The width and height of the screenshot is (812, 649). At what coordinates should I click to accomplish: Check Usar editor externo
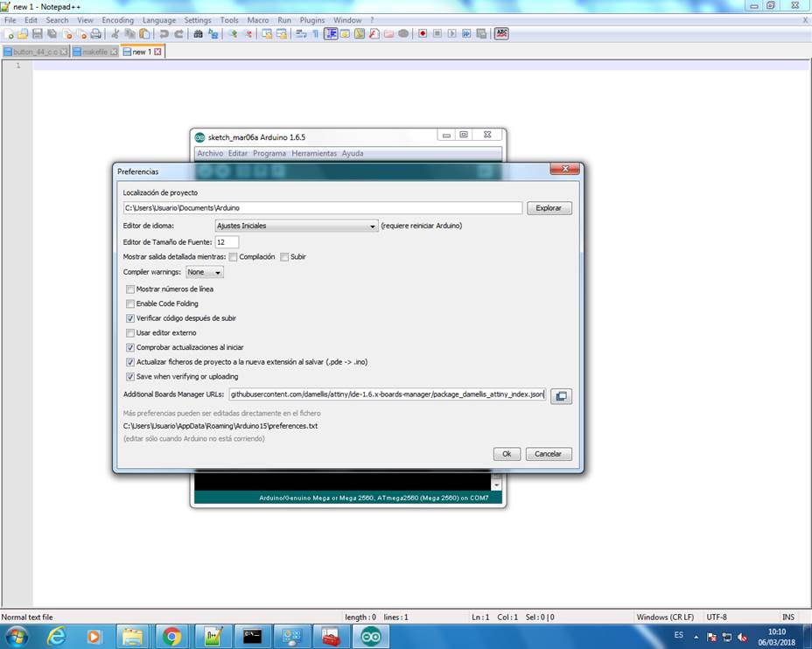[x=130, y=332]
